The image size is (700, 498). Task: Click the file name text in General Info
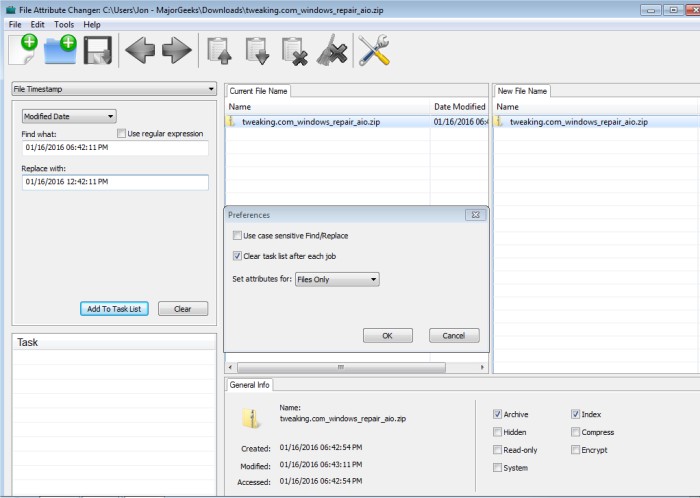click(x=343, y=419)
